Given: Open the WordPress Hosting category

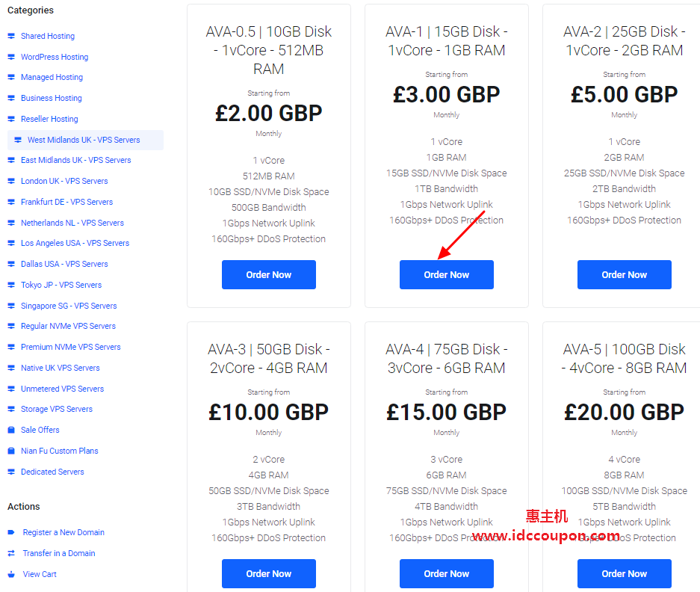Looking at the screenshot, I should [55, 57].
